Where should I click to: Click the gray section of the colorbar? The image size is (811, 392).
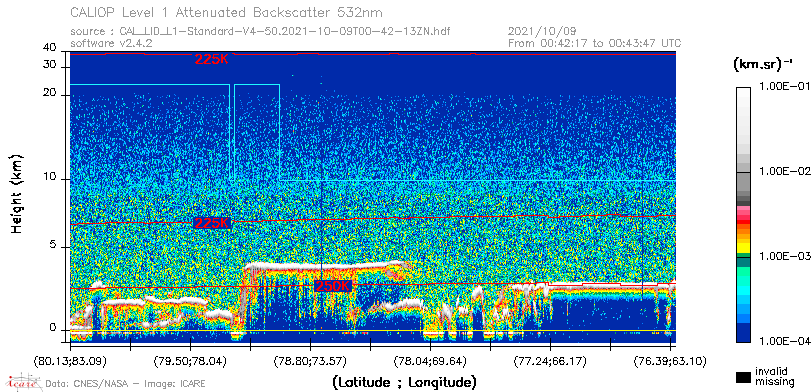[743, 181]
